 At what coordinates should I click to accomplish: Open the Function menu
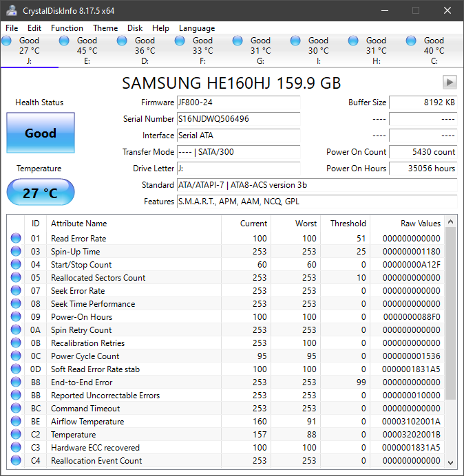point(67,28)
